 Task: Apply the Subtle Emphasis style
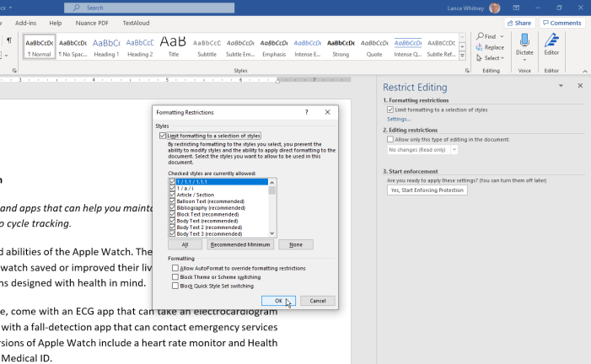coord(240,46)
